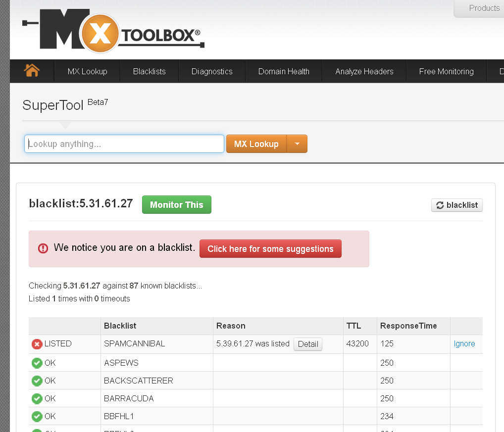Click the Ignore link for SPAMCANNIBAL
The height and width of the screenshot is (432, 504).
tap(464, 344)
